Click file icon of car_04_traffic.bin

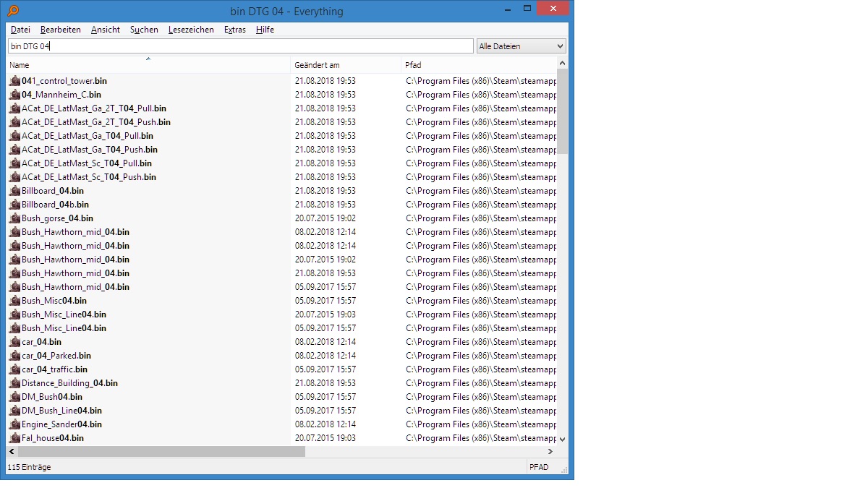coord(14,369)
